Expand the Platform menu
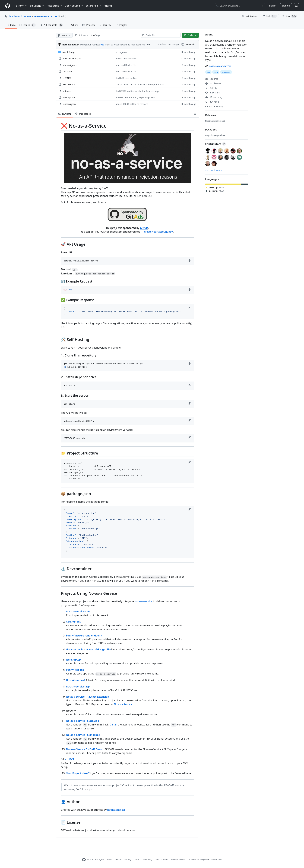Image resolution: width=304 pixels, height=868 pixels. (x=20, y=6)
